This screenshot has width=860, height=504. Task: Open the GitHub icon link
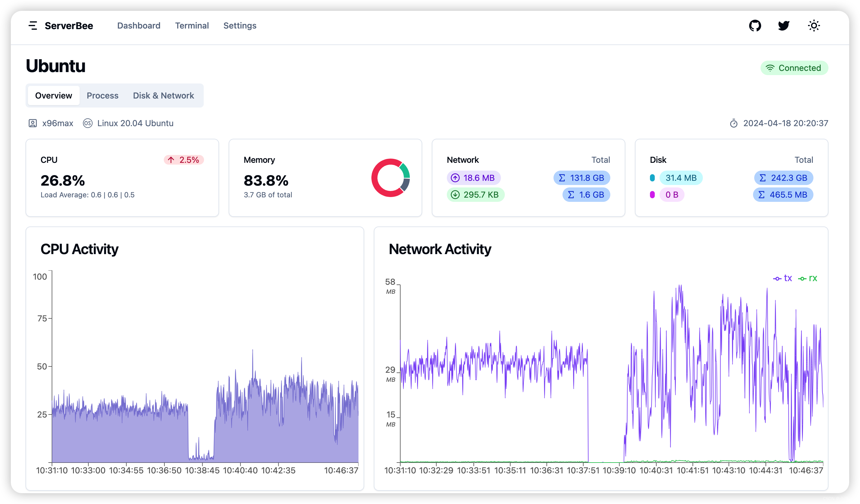tap(755, 26)
